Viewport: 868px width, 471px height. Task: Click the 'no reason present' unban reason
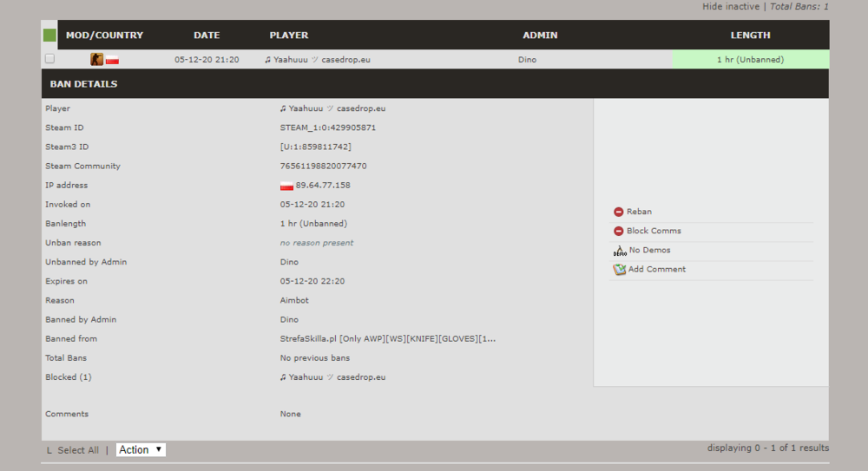[317, 243]
